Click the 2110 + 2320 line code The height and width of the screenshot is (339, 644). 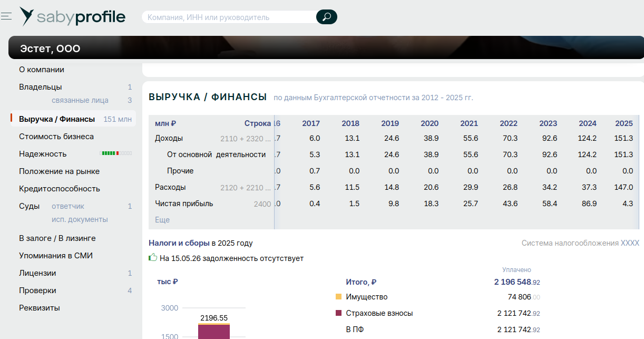coord(246,139)
